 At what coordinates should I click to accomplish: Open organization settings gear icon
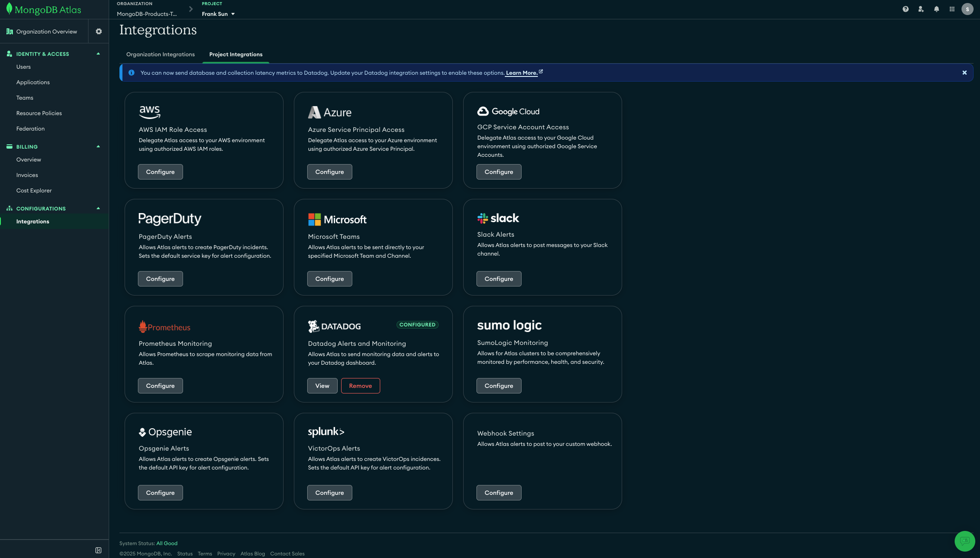(99, 31)
